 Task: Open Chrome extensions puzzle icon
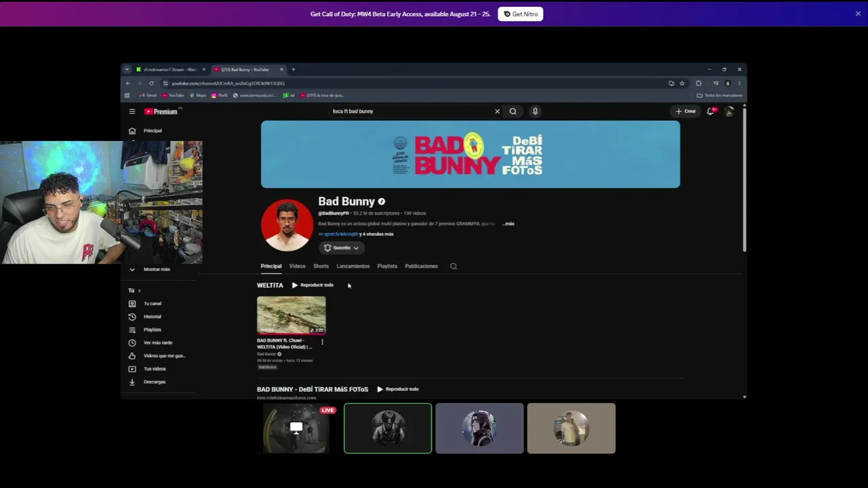pos(698,83)
